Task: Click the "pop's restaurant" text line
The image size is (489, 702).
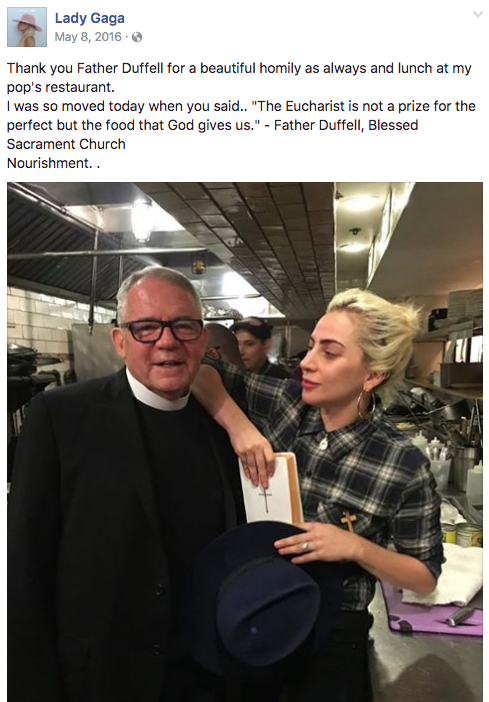Action: (x=61, y=87)
